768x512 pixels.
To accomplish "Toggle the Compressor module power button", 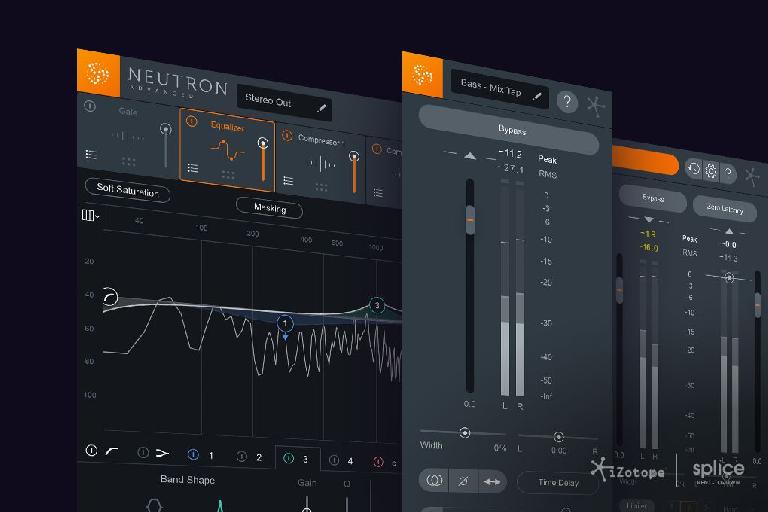I will pos(287,136).
